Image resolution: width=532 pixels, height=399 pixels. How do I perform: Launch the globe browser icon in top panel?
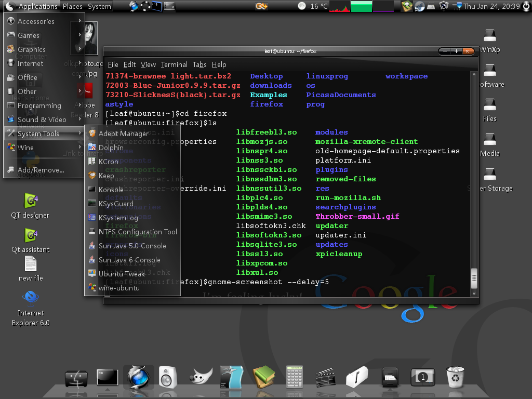tap(134, 6)
